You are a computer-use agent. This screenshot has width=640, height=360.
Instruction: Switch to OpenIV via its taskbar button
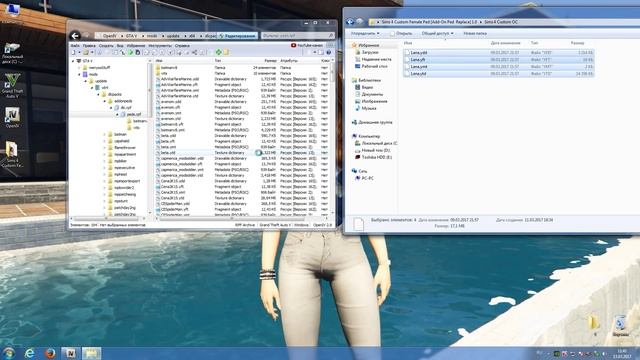pyautogui.click(x=71, y=353)
